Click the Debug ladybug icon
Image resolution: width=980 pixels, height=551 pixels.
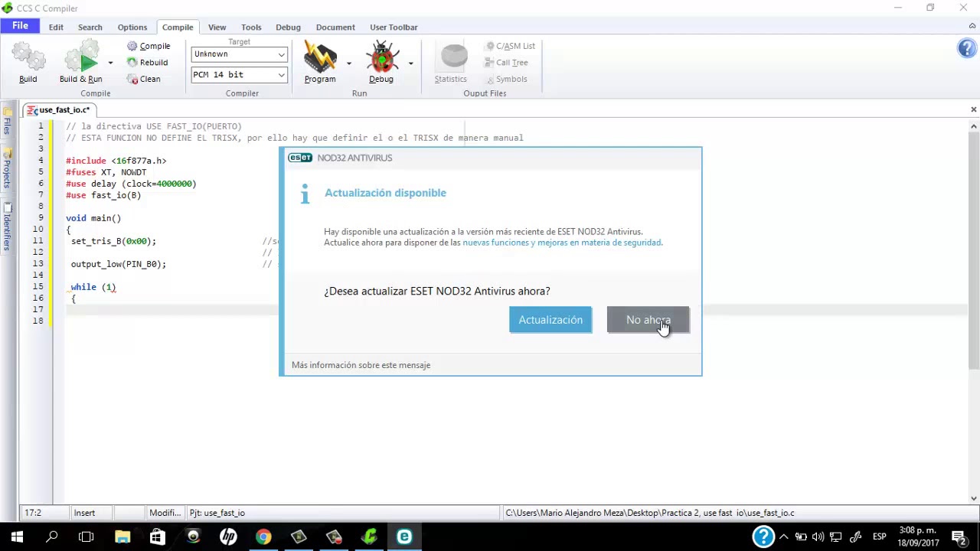coord(381,57)
